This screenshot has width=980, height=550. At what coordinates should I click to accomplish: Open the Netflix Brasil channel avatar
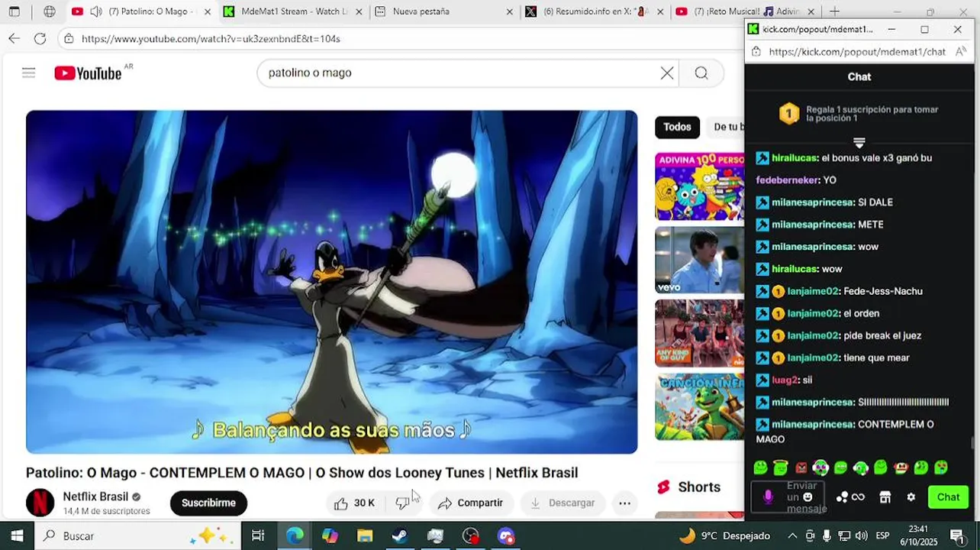click(x=40, y=503)
